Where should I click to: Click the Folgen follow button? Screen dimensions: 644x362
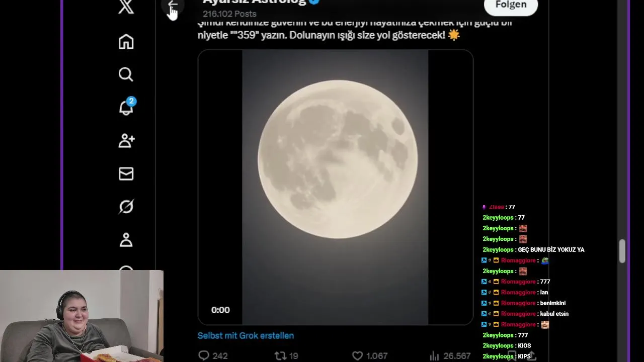coord(511,6)
